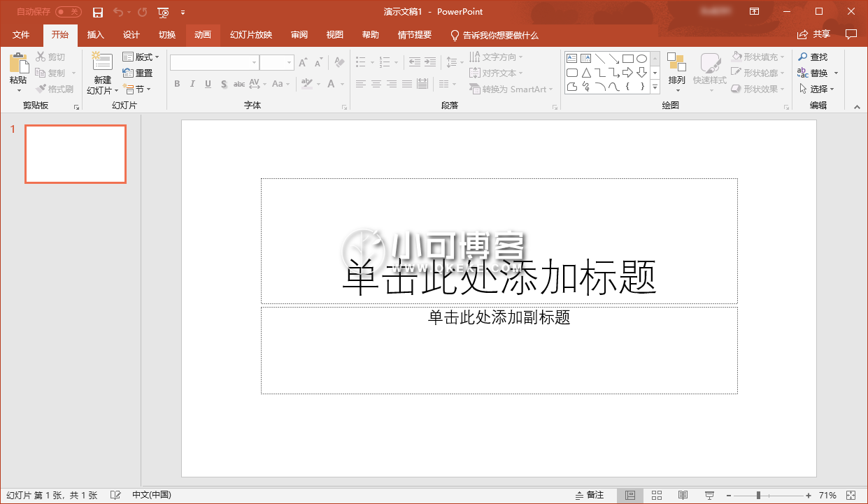This screenshot has width=868, height=504.
Task: Switch to the Design (设计) tab
Action: [x=131, y=35]
